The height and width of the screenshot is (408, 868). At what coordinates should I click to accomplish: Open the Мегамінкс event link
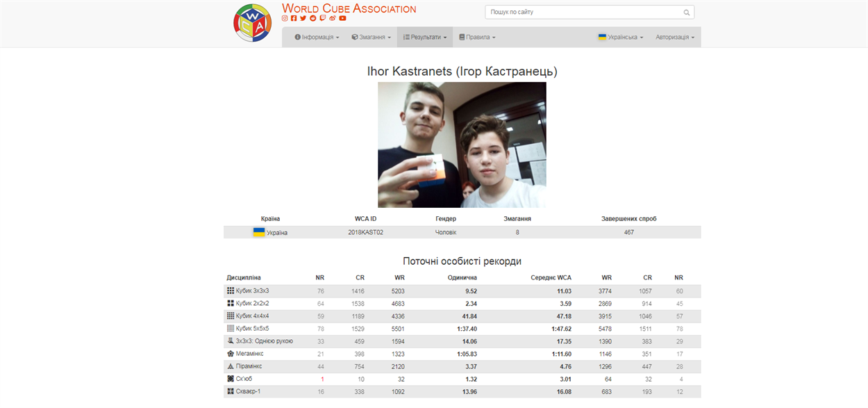[249, 354]
